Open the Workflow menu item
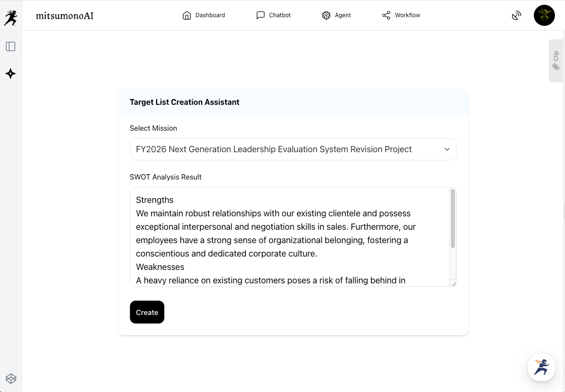This screenshot has width=565, height=392. point(407,15)
